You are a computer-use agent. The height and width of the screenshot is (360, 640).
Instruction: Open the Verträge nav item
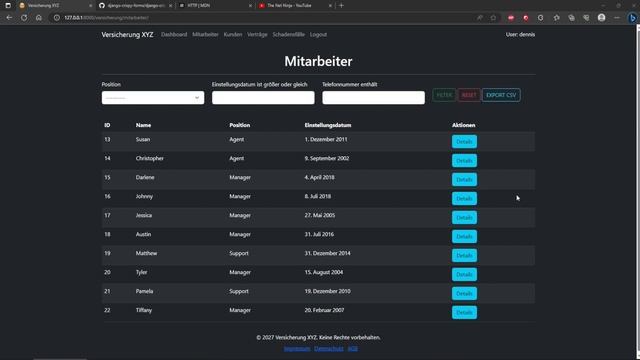pos(257,35)
